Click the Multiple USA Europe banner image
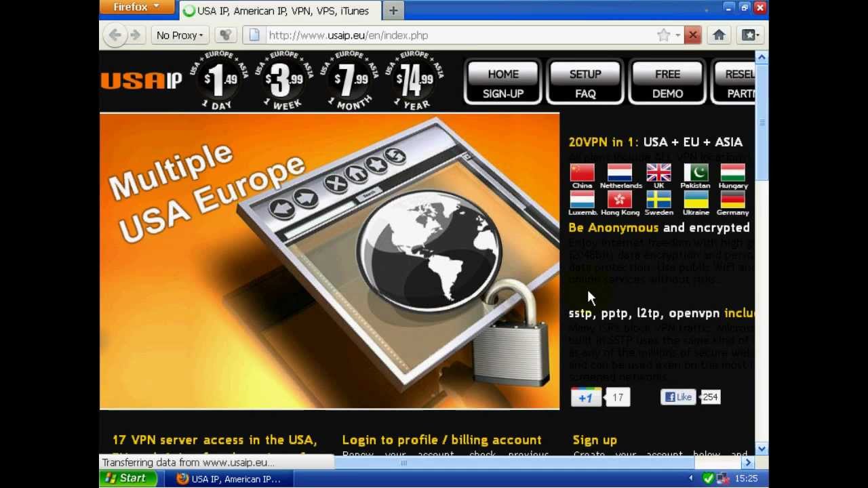This screenshot has width=868, height=488. click(x=330, y=261)
